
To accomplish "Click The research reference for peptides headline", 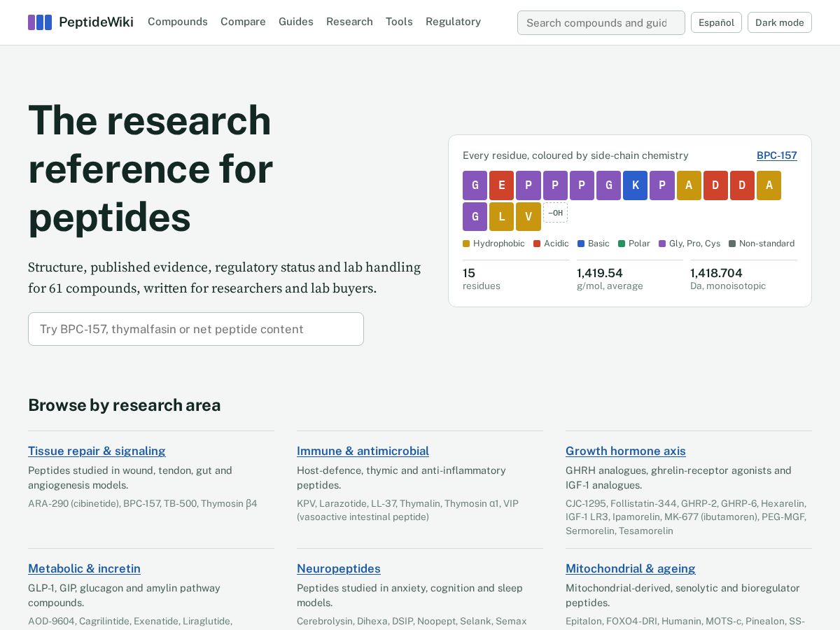I will [150, 169].
